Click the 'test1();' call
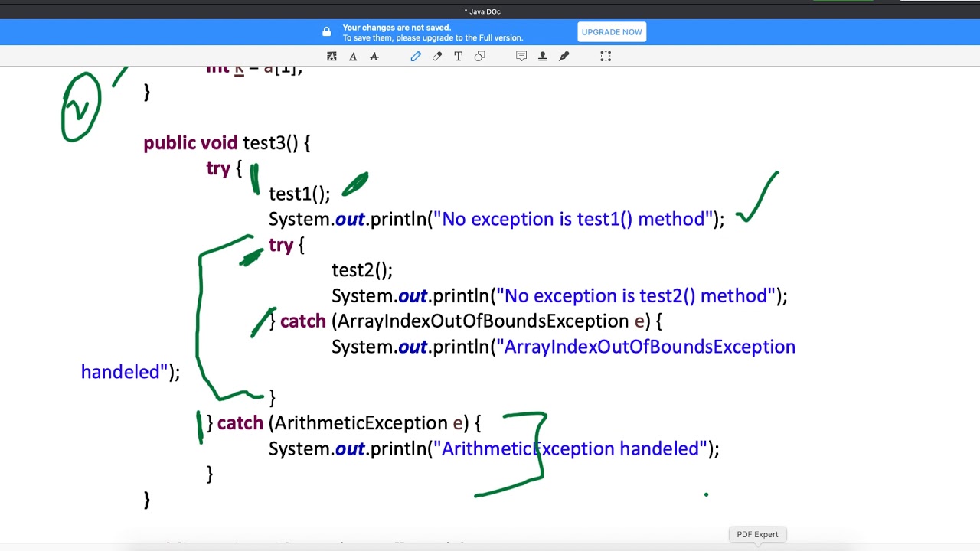 pos(299,194)
